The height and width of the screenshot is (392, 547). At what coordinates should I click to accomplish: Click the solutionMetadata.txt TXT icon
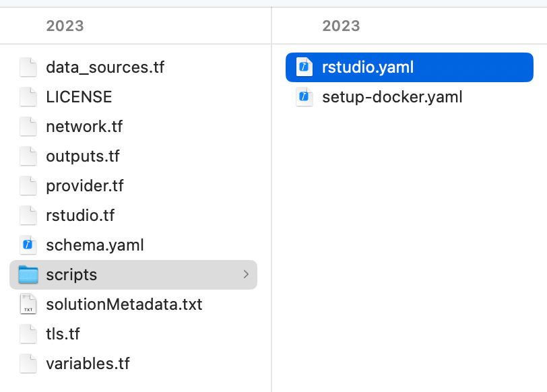[x=28, y=304]
